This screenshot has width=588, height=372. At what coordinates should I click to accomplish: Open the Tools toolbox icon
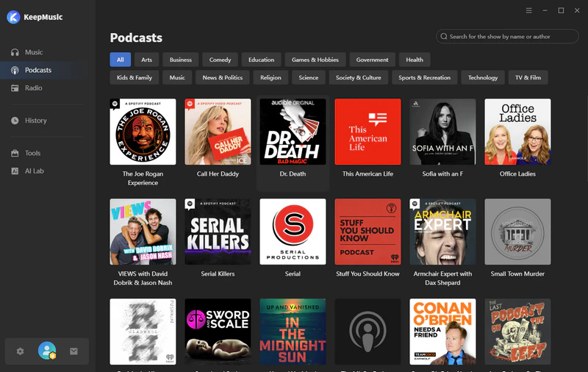(15, 153)
